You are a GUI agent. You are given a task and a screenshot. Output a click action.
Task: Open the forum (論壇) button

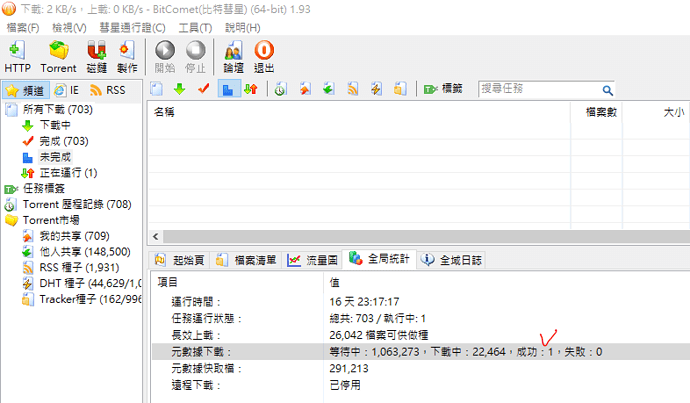234,57
